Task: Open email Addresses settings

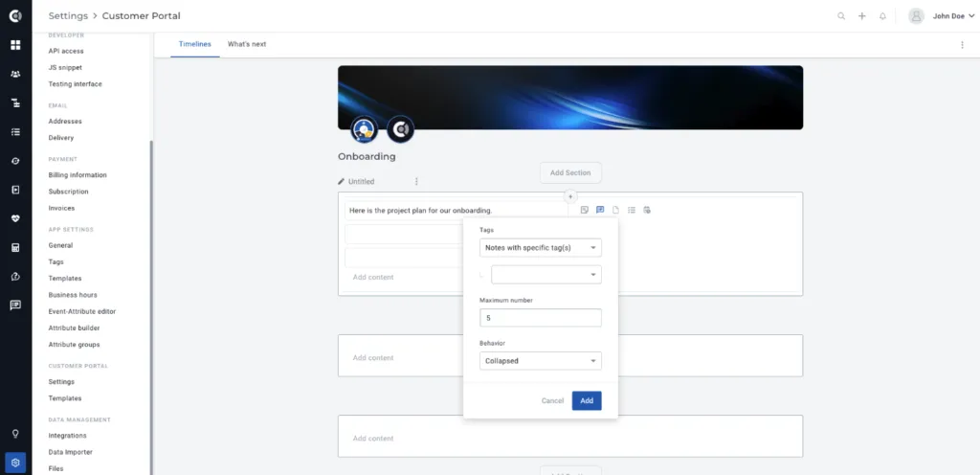Action: tap(65, 122)
